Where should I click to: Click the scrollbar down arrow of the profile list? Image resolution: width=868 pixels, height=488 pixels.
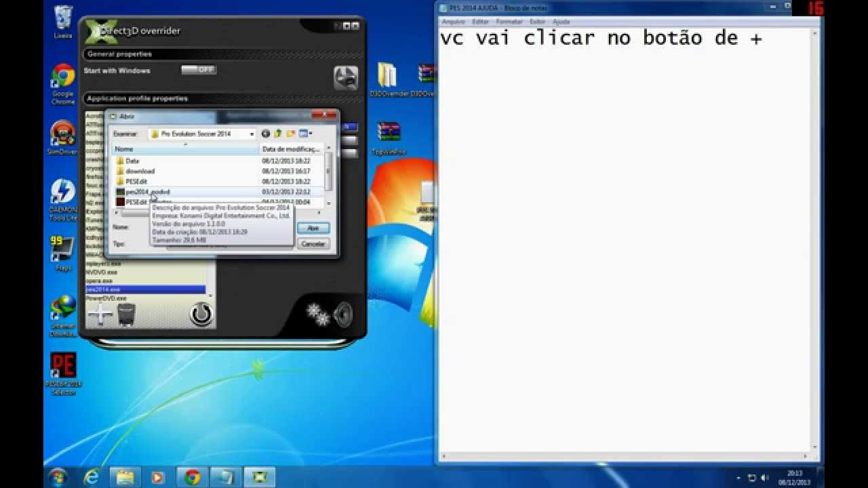210,296
